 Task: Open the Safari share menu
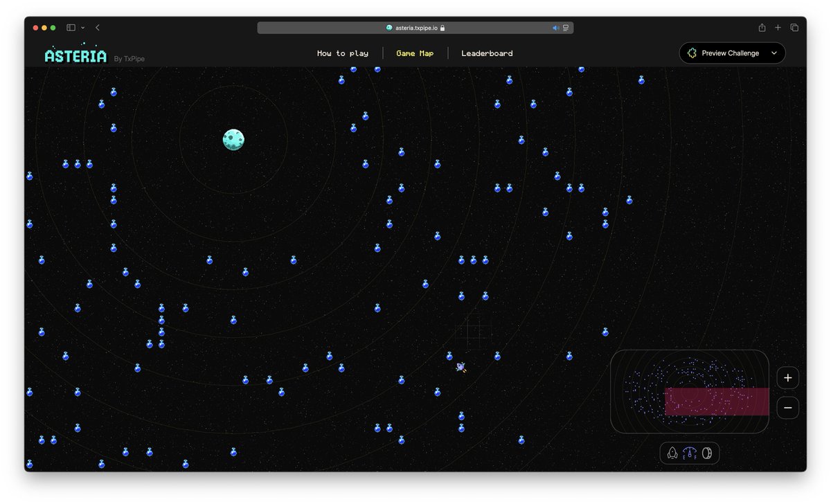coord(762,28)
